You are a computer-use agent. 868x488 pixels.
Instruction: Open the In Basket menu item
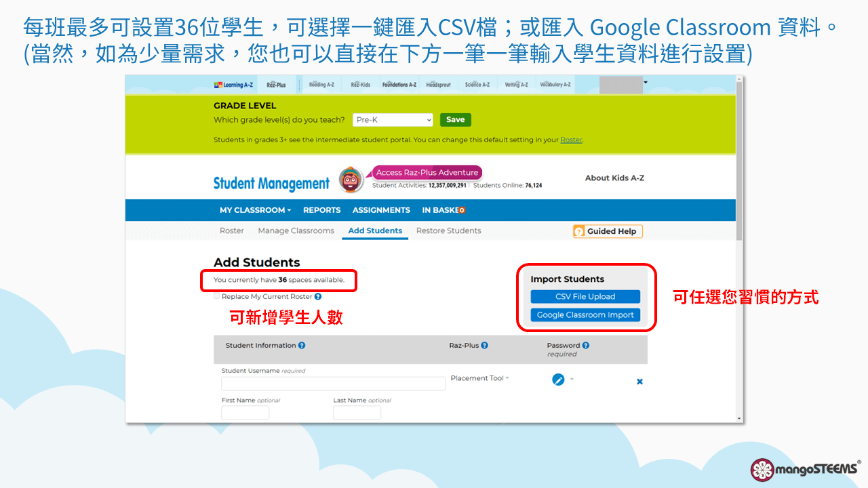(x=443, y=210)
